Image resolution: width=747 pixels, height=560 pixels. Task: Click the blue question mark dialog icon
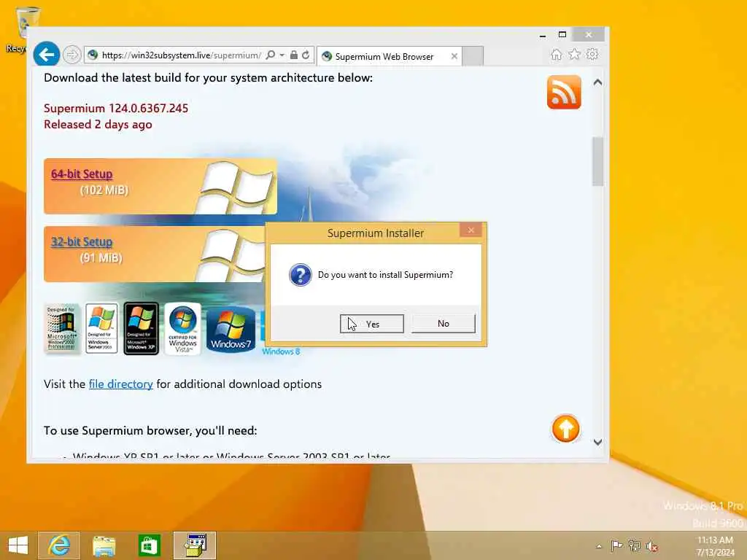(x=301, y=275)
